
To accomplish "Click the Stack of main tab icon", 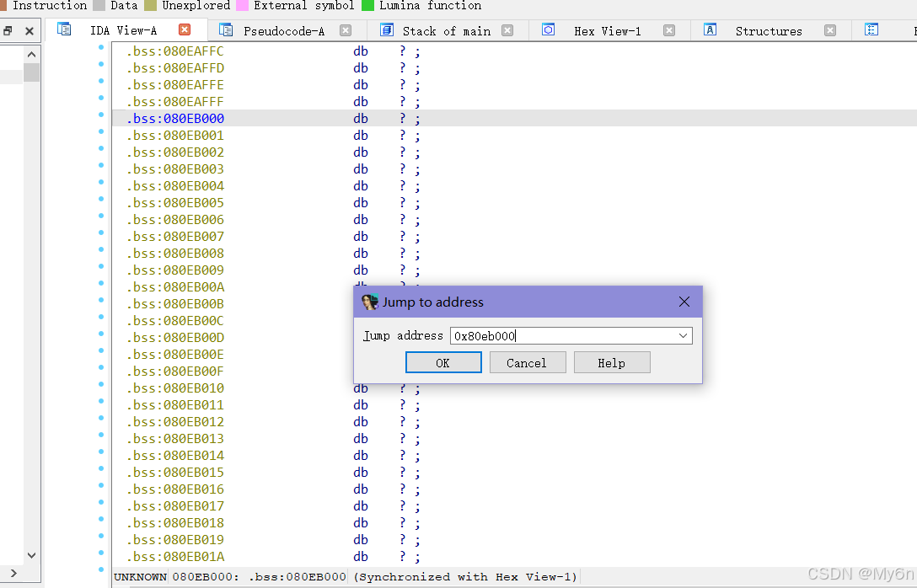I will (387, 29).
